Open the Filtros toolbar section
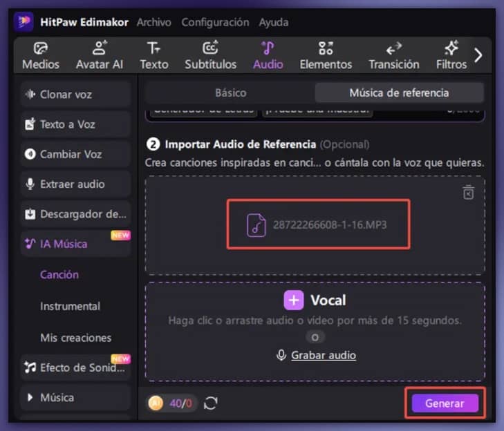 point(451,56)
